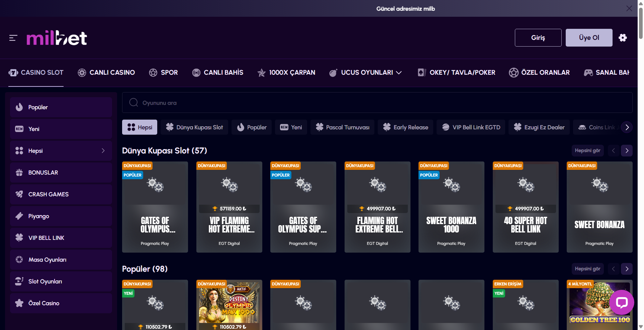Select the Hepsi filter chip
644x330 pixels.
click(140, 127)
